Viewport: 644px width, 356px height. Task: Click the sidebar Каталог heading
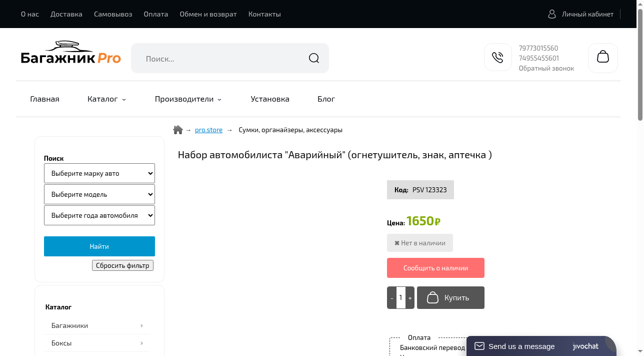(58, 307)
